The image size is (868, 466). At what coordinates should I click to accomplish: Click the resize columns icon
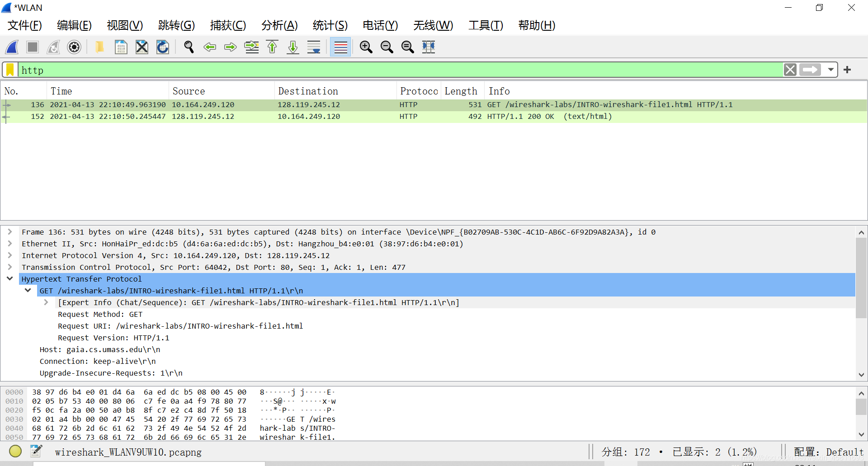428,47
